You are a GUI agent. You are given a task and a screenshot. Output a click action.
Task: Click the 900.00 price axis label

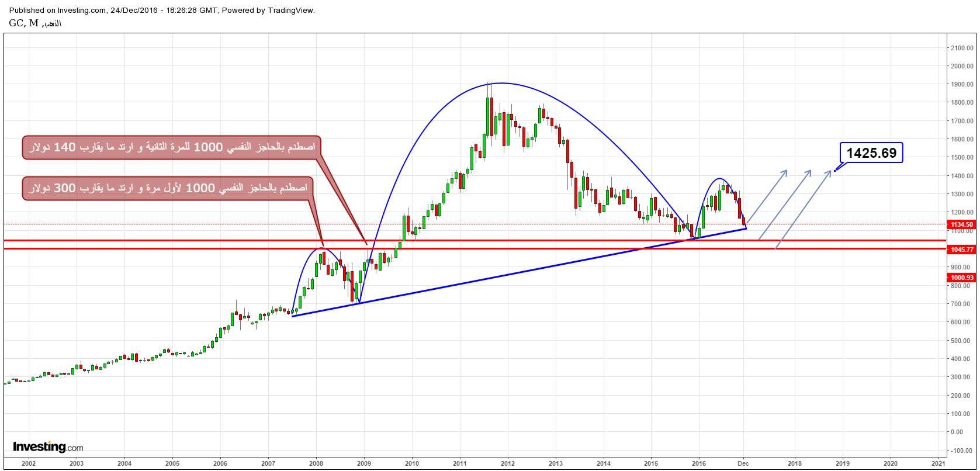(x=961, y=267)
